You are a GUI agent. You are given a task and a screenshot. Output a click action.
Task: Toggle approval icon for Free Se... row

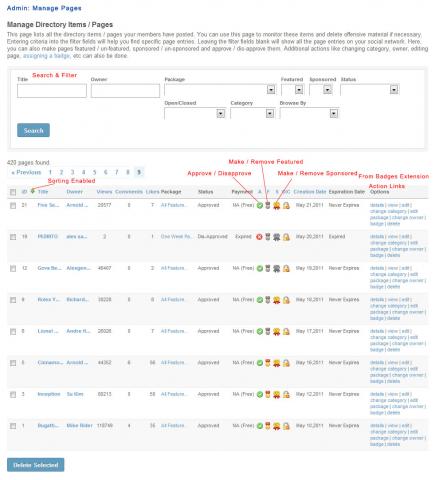[260, 205]
